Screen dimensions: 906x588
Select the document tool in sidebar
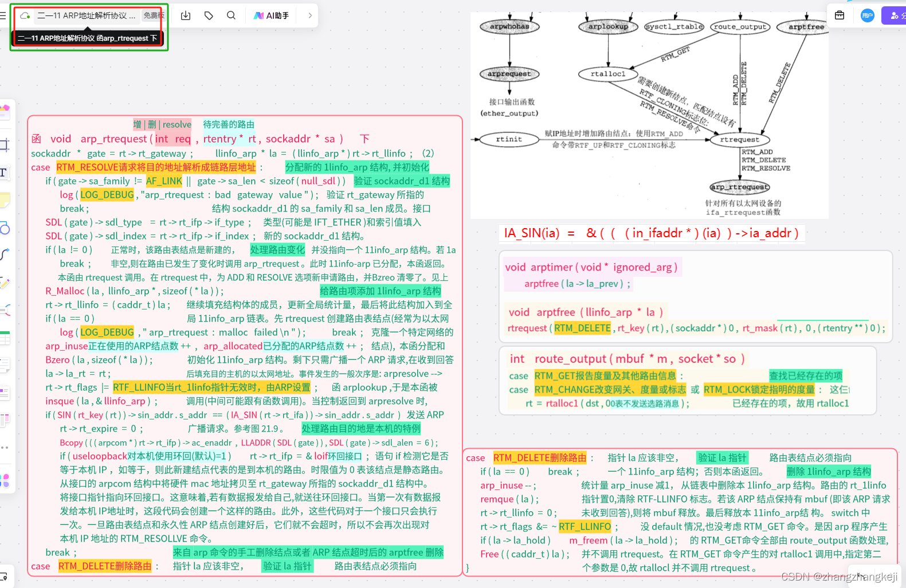(x=5, y=365)
